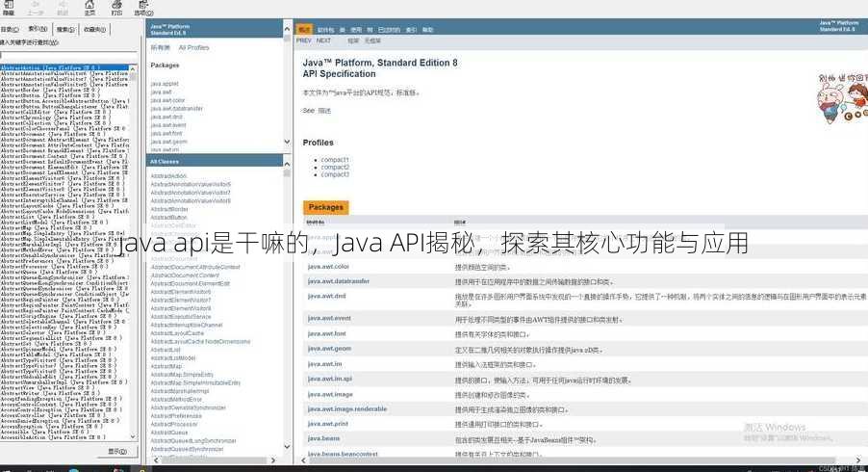Click left arrow of classes frame horizontal scrollbar
This screenshot has height=472, width=868.
156,460
